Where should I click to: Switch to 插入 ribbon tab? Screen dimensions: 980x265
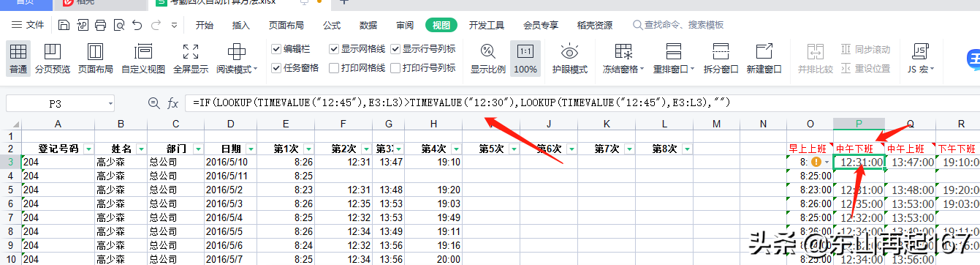point(241,26)
